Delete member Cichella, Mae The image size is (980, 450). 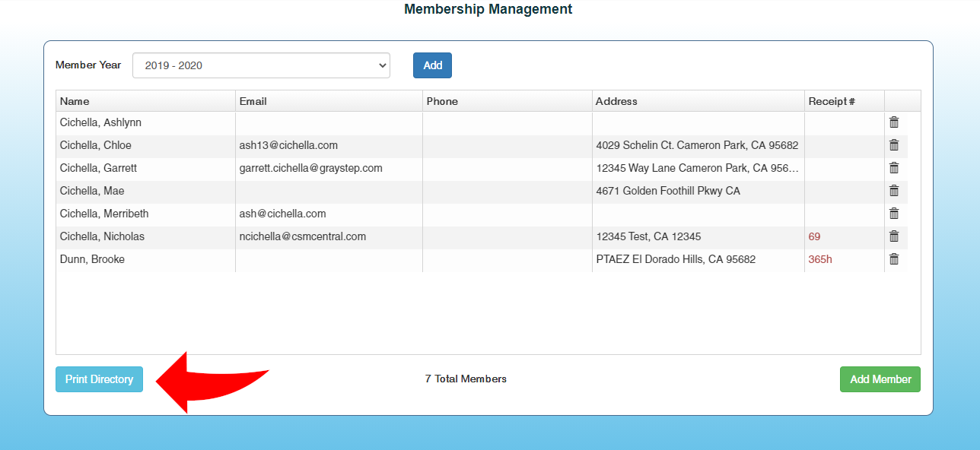click(x=894, y=191)
